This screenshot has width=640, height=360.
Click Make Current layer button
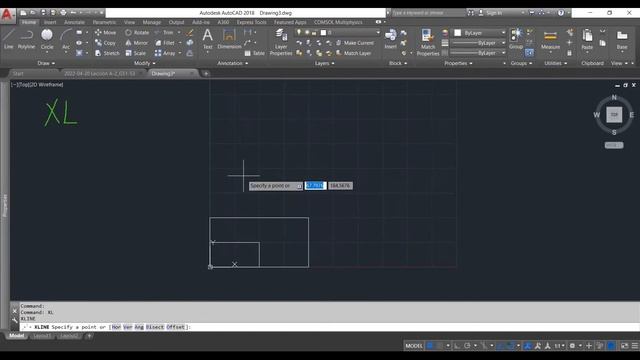[x=355, y=43]
